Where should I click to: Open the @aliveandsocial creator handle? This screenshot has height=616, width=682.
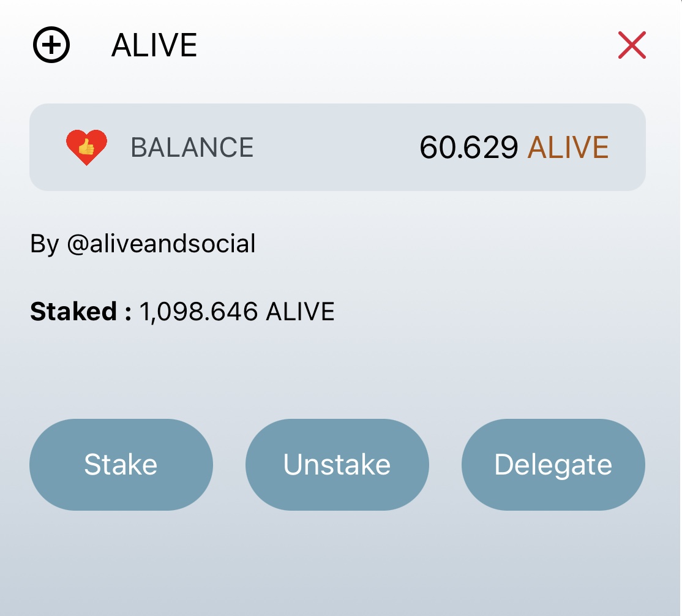pyautogui.click(x=162, y=244)
